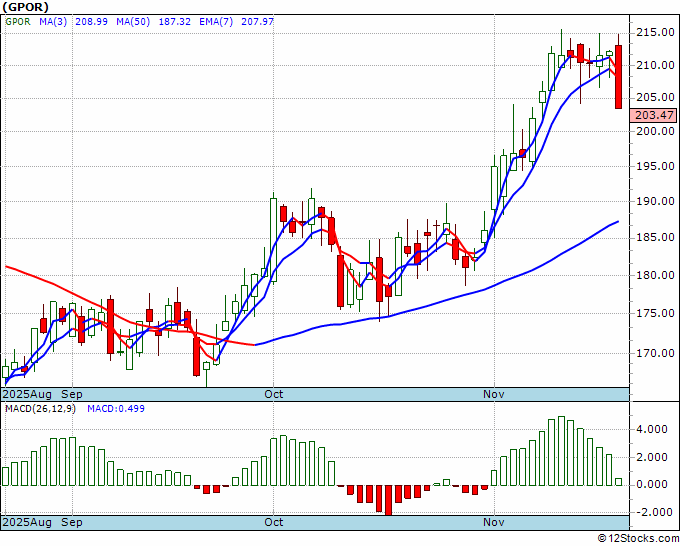This screenshot has height=546, width=680.
Task: Click the 205.00 price axis label
Action: point(655,98)
